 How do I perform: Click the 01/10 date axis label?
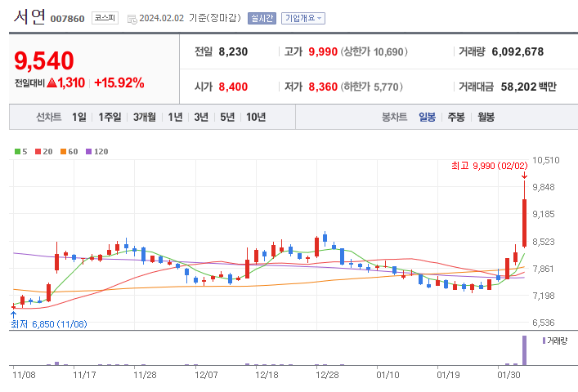tap(388, 375)
